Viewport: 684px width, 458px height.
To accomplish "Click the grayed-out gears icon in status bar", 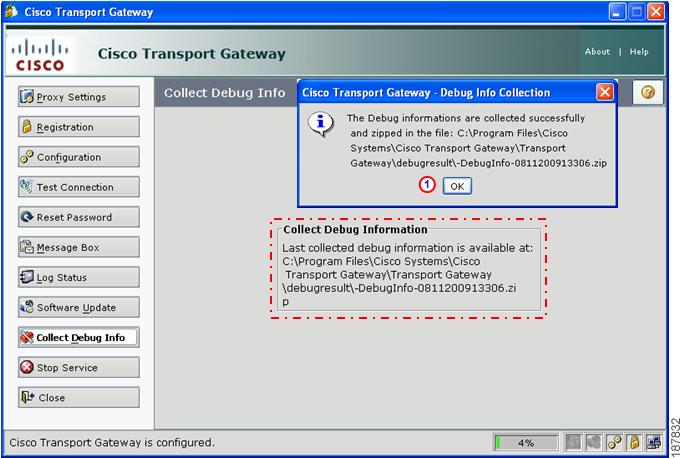I will pyautogui.click(x=593, y=442).
